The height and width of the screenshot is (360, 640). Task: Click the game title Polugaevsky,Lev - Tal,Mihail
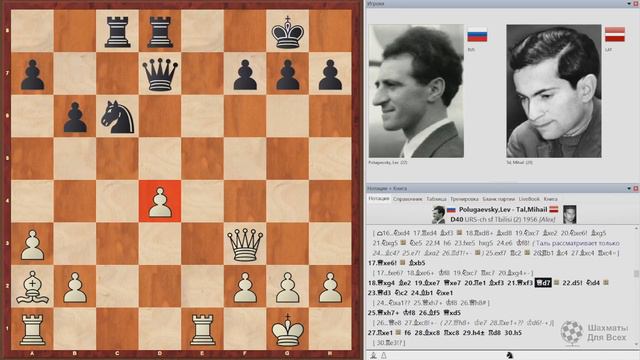[503, 210]
